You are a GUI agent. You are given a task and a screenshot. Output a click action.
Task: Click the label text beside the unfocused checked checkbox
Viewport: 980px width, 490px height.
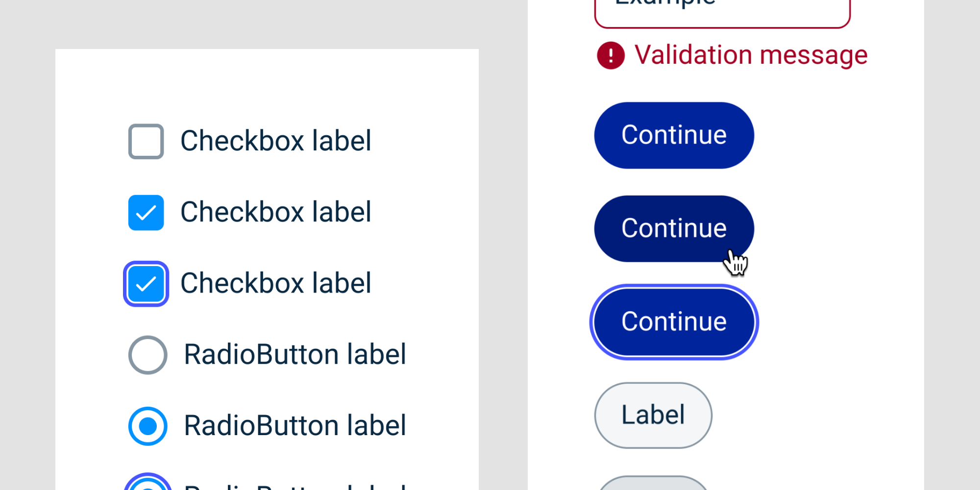click(275, 212)
